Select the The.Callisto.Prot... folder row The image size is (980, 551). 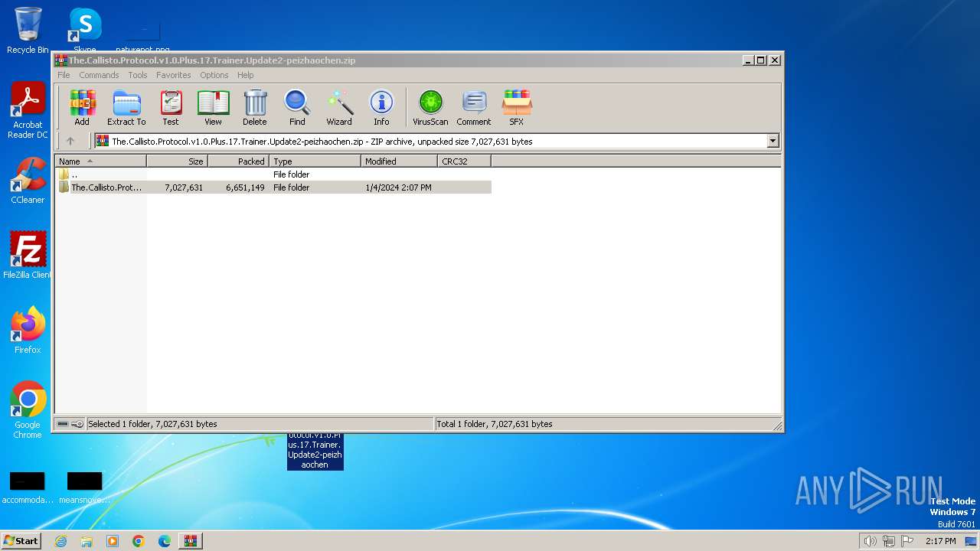(x=273, y=187)
